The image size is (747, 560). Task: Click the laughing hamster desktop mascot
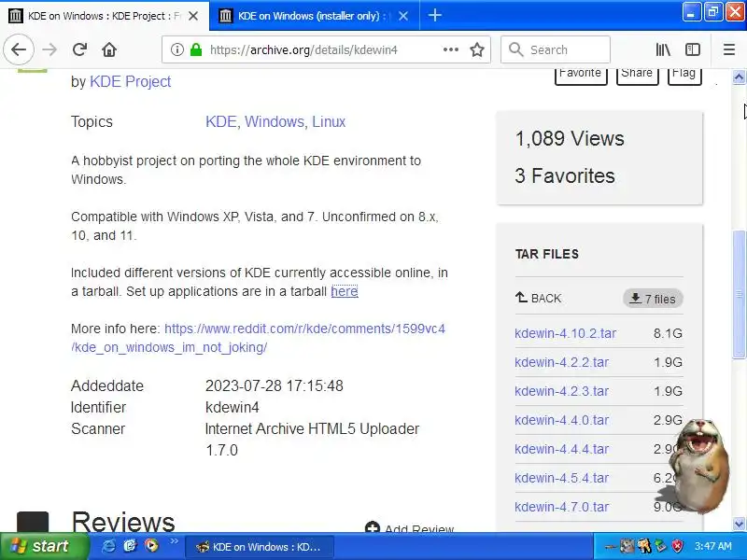[698, 466]
